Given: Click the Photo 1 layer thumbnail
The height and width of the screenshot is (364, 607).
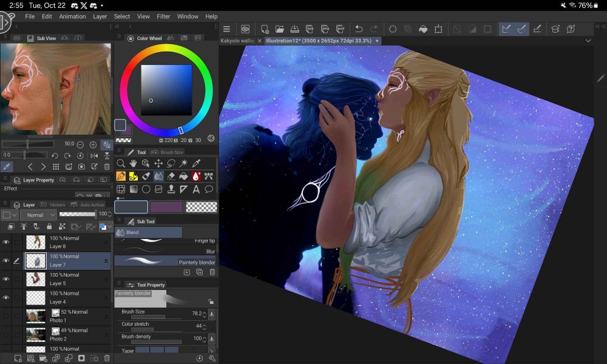Looking at the screenshot, I should (36, 315).
